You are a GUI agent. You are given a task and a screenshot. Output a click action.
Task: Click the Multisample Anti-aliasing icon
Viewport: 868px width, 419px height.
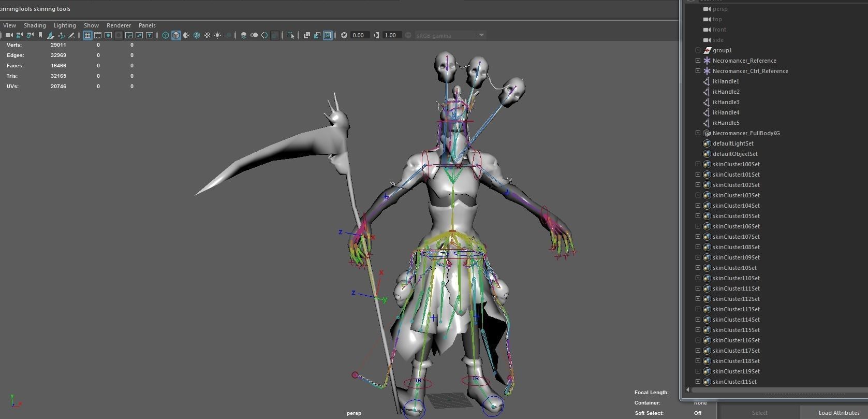[264, 35]
